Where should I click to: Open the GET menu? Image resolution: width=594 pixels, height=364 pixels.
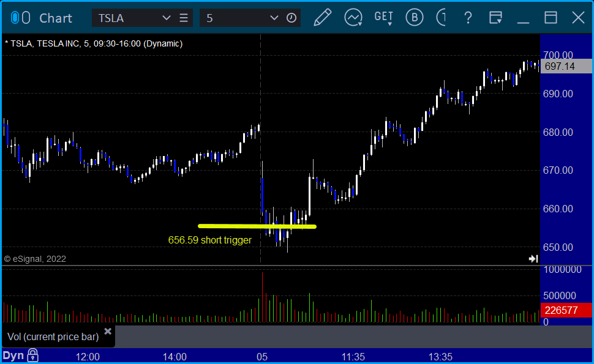(x=384, y=17)
